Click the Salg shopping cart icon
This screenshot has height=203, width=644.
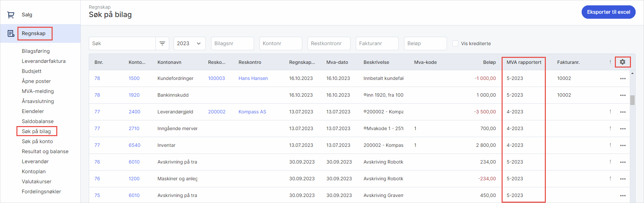point(11,15)
